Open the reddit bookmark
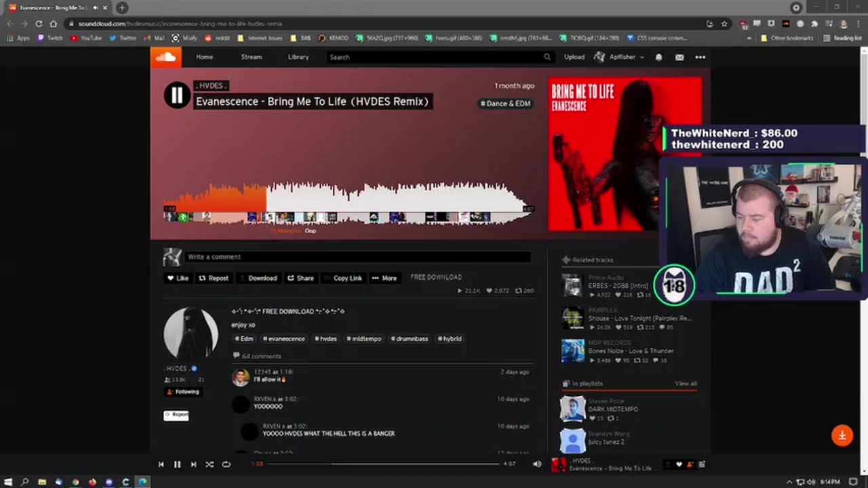The height and width of the screenshot is (488, 868). click(x=217, y=38)
